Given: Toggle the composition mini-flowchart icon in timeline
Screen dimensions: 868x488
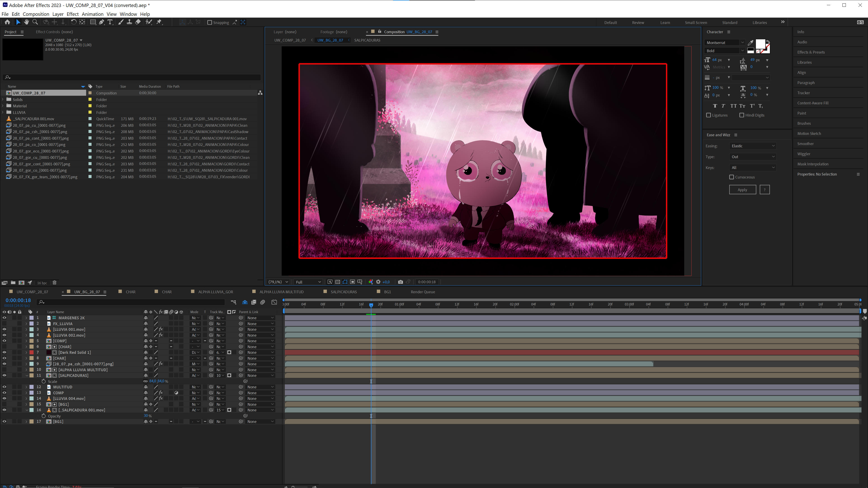Looking at the screenshot, I should (234, 302).
